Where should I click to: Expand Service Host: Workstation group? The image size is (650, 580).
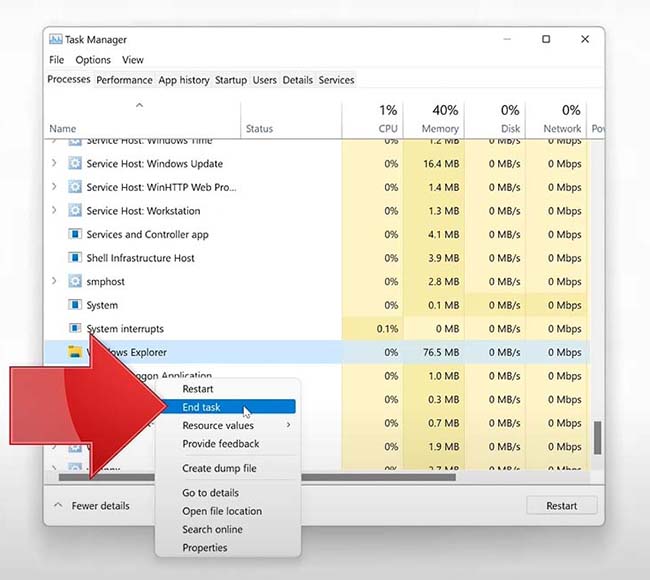point(54,211)
